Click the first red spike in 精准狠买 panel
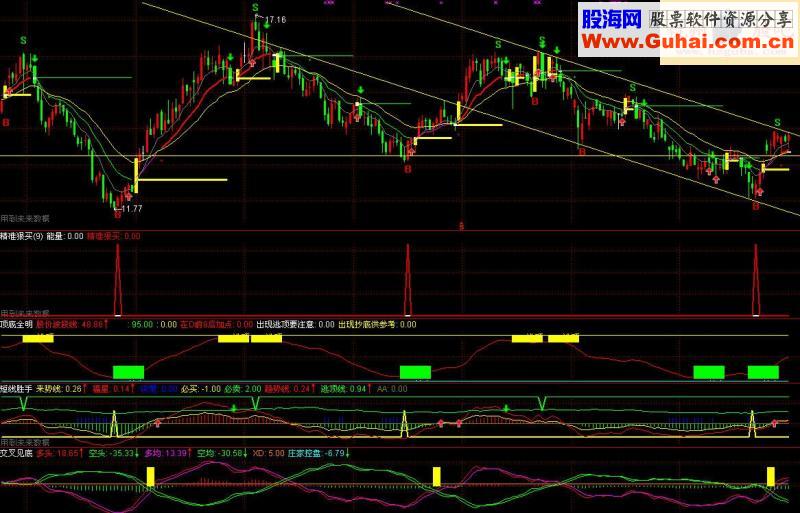The width and height of the screenshot is (800, 513). [118, 280]
